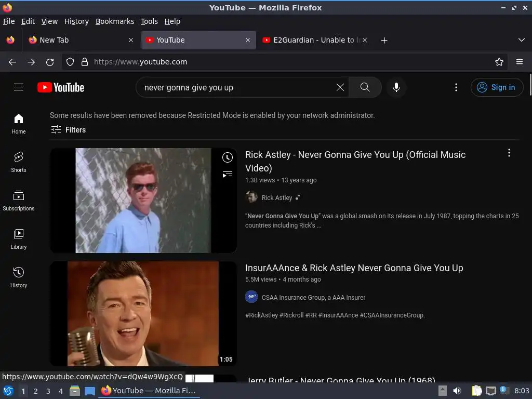The image size is (532, 399).
Task: Open action menu for Official Music Video
Action: click(509, 153)
